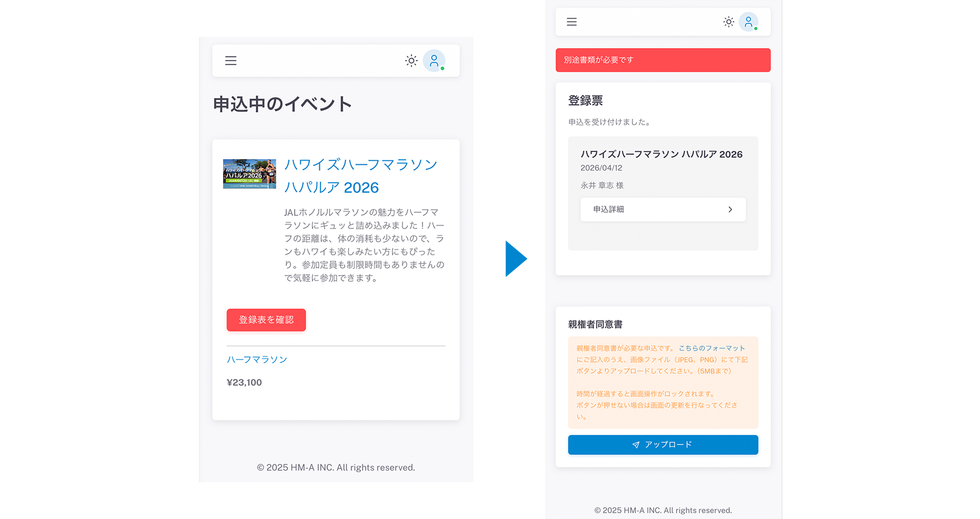The image size is (980, 519).
Task: Select the 親権者同意書 section heading
Action: [x=595, y=324]
